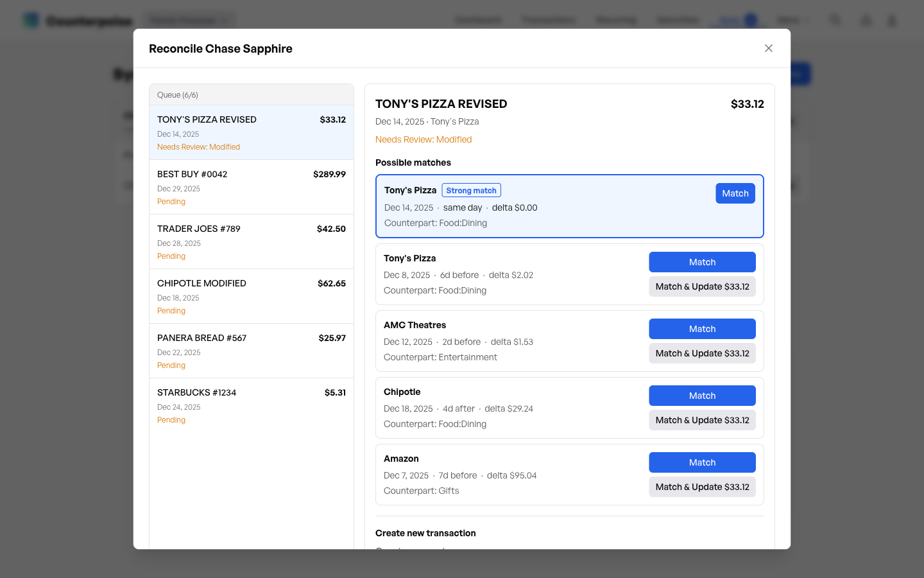Click the $25.97 amount in the queue
This screenshot has height=578, width=924.
[x=332, y=338]
